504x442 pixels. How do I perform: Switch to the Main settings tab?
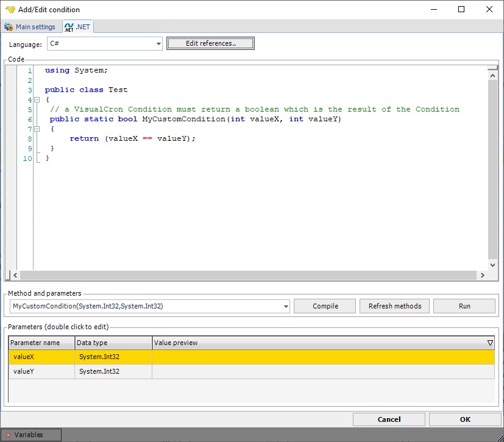click(35, 27)
